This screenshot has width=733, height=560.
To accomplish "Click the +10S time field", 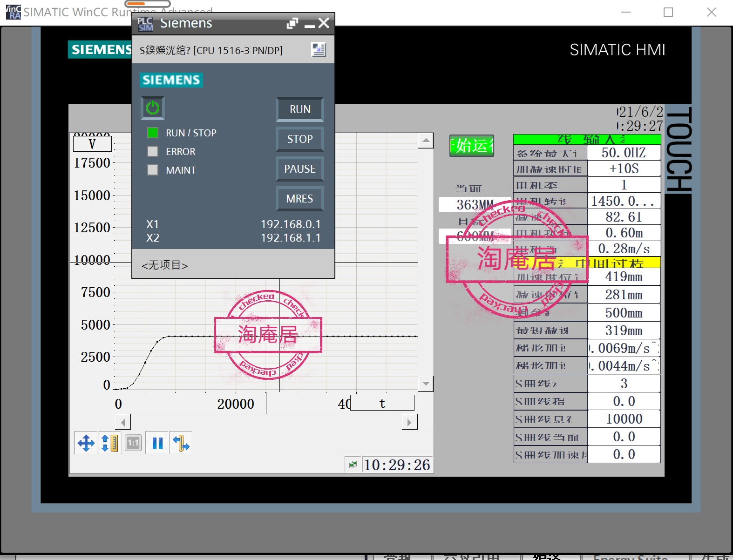I will pos(624,169).
